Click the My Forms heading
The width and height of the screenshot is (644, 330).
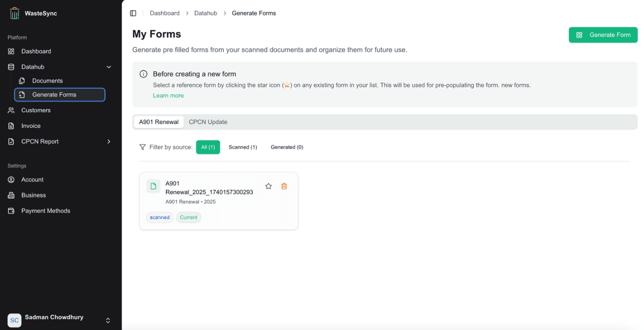pyautogui.click(x=156, y=34)
